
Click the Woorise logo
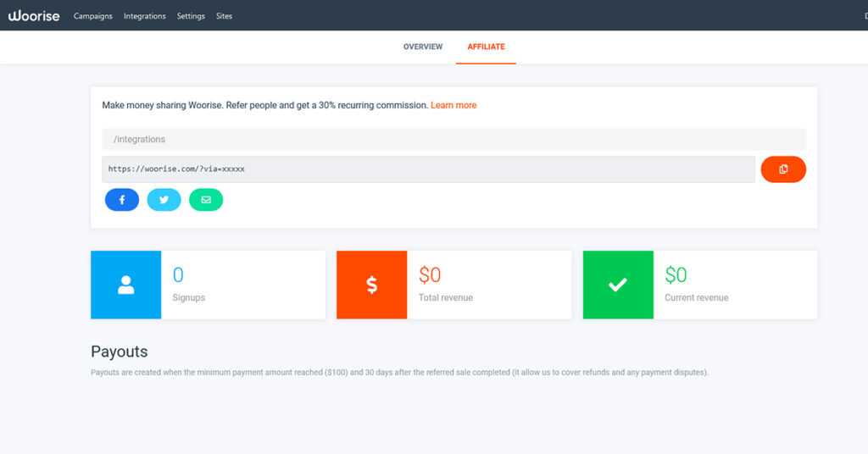coord(34,15)
